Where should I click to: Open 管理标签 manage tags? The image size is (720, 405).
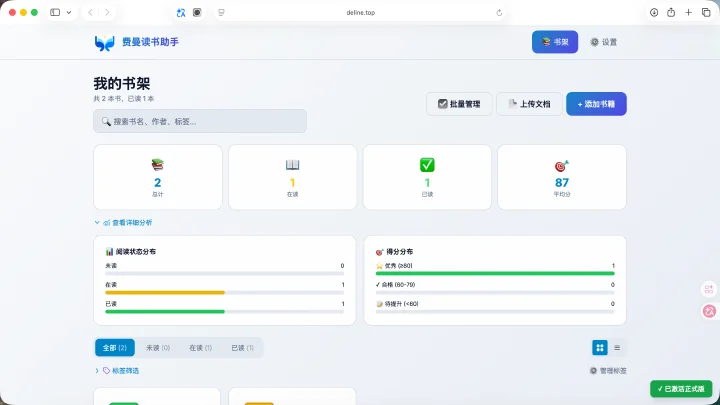click(608, 371)
